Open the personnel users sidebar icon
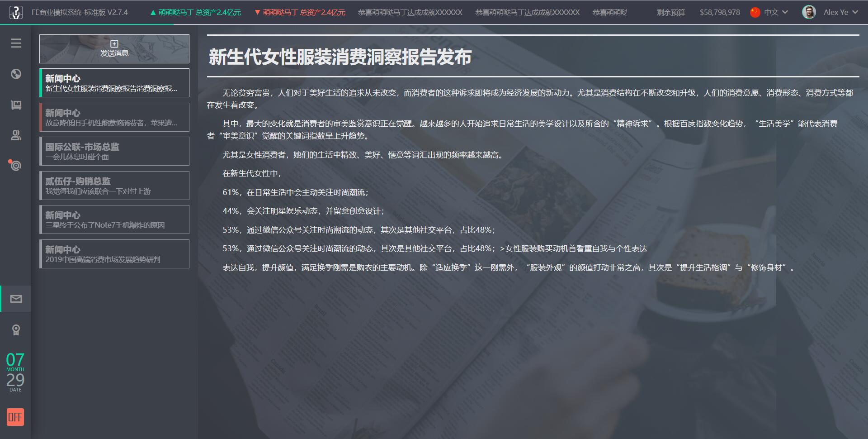This screenshot has height=439, width=868. tap(16, 135)
